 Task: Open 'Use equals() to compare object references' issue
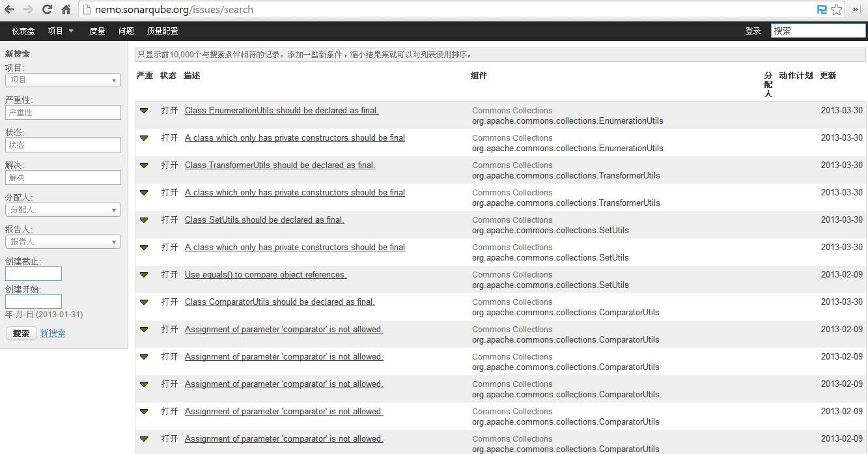[266, 275]
